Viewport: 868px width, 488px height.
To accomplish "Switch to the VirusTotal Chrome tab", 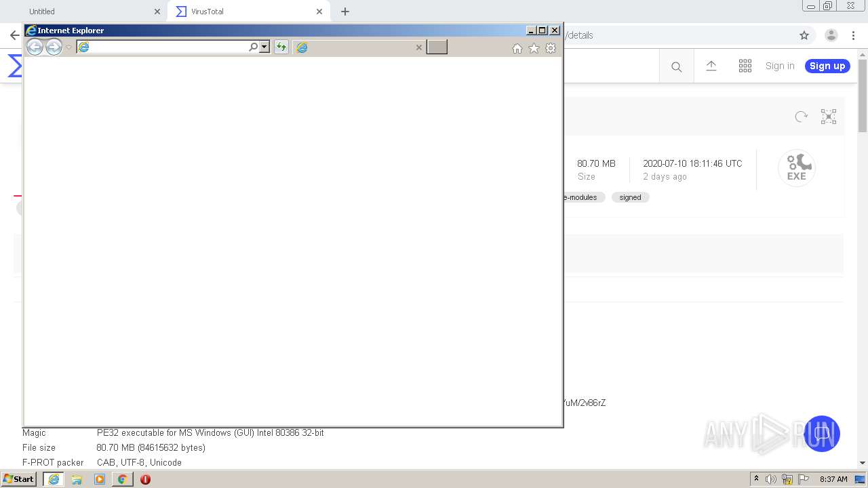I will click(249, 12).
